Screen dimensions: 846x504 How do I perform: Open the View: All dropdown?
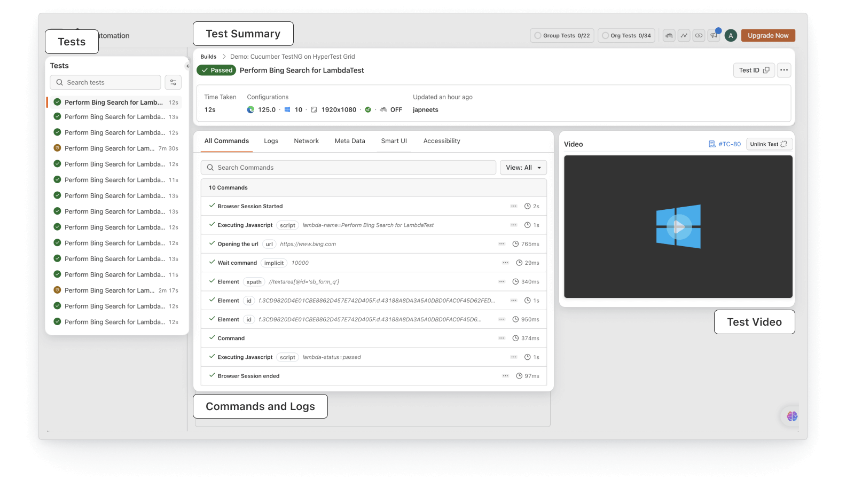coord(523,168)
